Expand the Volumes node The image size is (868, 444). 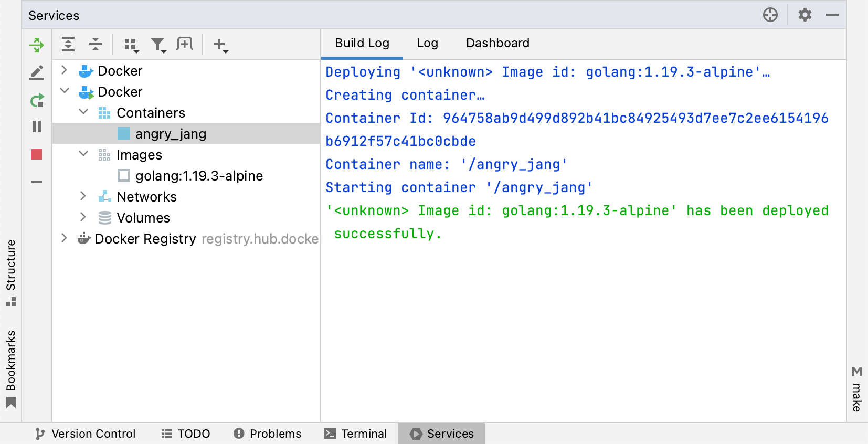click(83, 217)
